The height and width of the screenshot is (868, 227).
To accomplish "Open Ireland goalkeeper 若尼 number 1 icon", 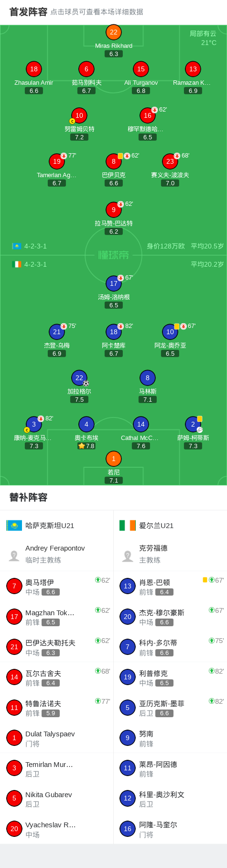I will (114, 459).
